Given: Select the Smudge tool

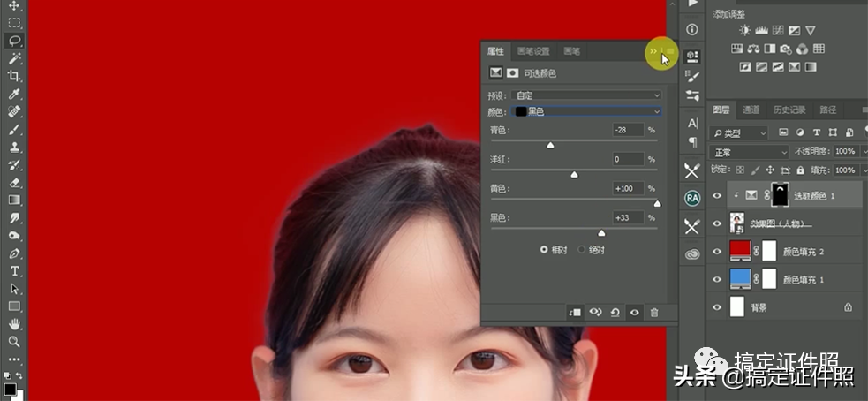Looking at the screenshot, I should (x=14, y=217).
